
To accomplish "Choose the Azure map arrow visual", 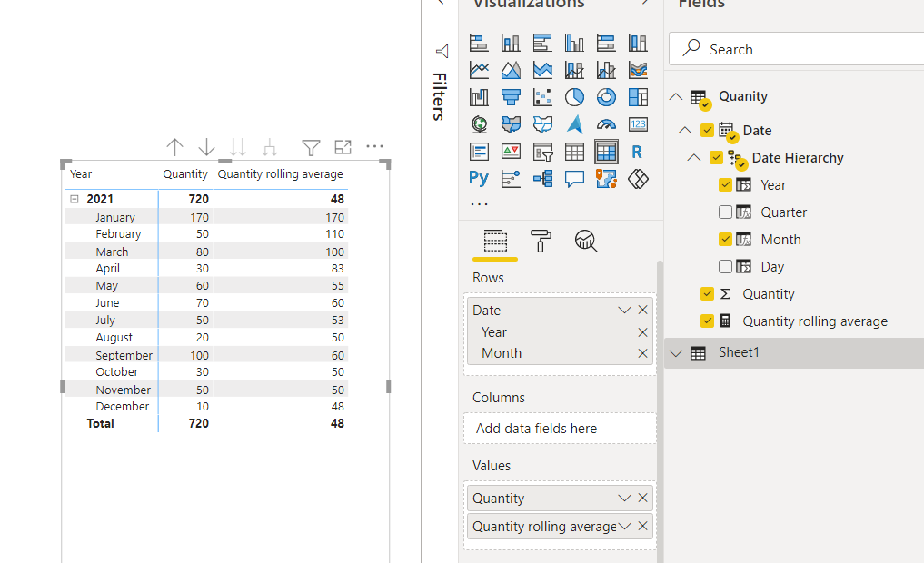I will pos(574,124).
